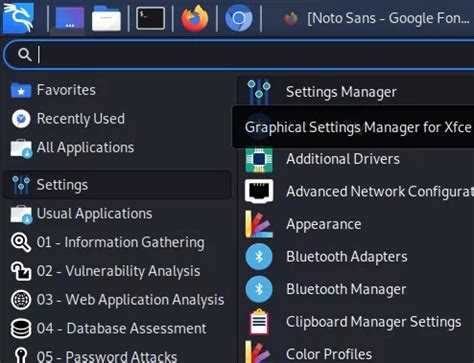The width and height of the screenshot is (474, 363).
Task: Select the Recently Used category
Action: click(x=118, y=119)
